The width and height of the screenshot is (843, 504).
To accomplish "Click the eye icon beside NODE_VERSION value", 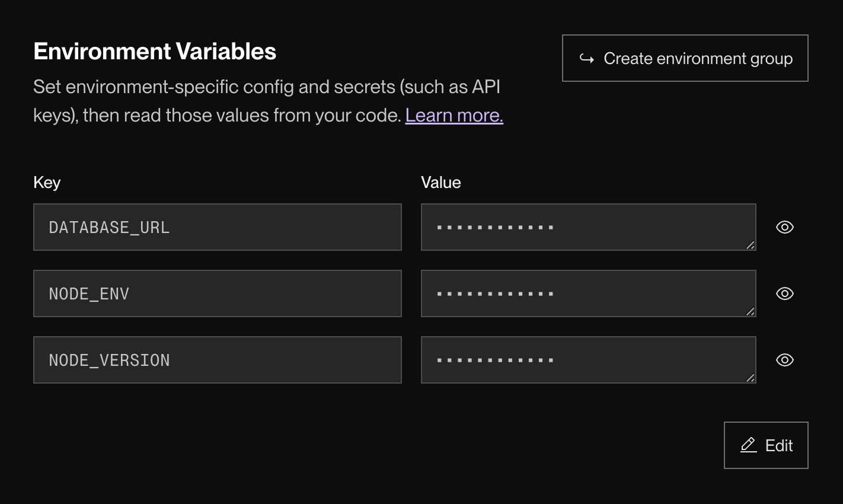I will click(x=784, y=360).
